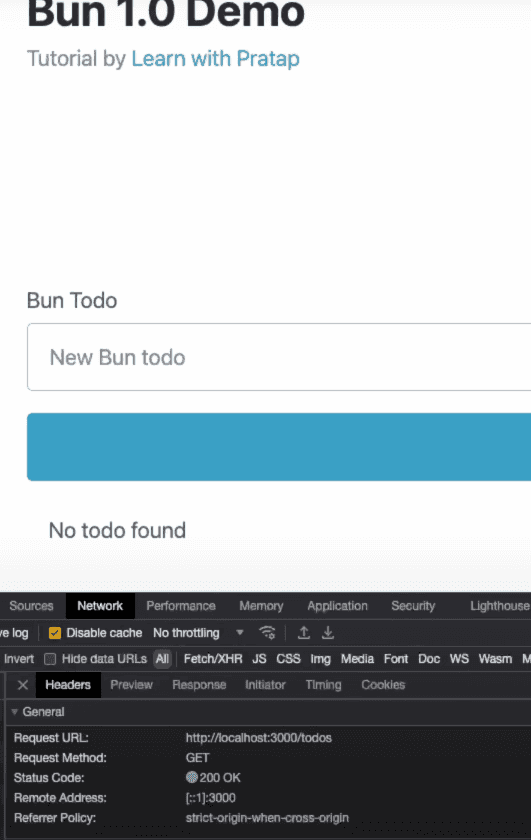Screen dimensions: 531x840
Task: Filter requests by CSS type
Action: [288, 659]
